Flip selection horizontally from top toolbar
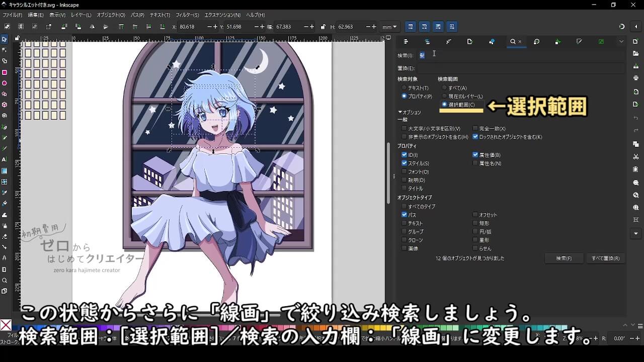Viewport: 644px width, 362px height. [x=92, y=27]
